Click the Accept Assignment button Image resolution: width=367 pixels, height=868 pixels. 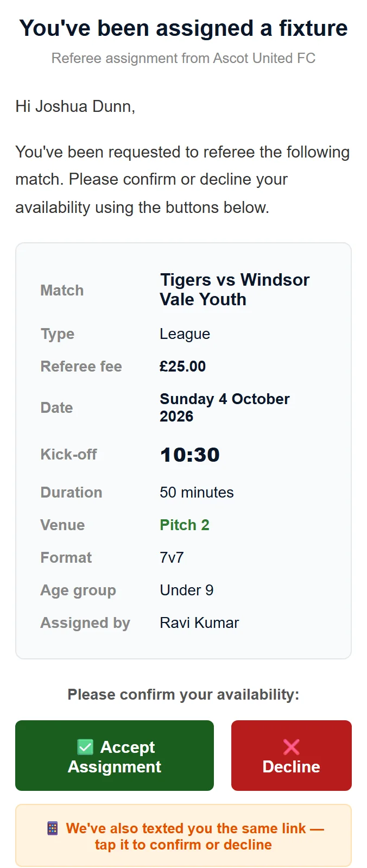[115, 755]
